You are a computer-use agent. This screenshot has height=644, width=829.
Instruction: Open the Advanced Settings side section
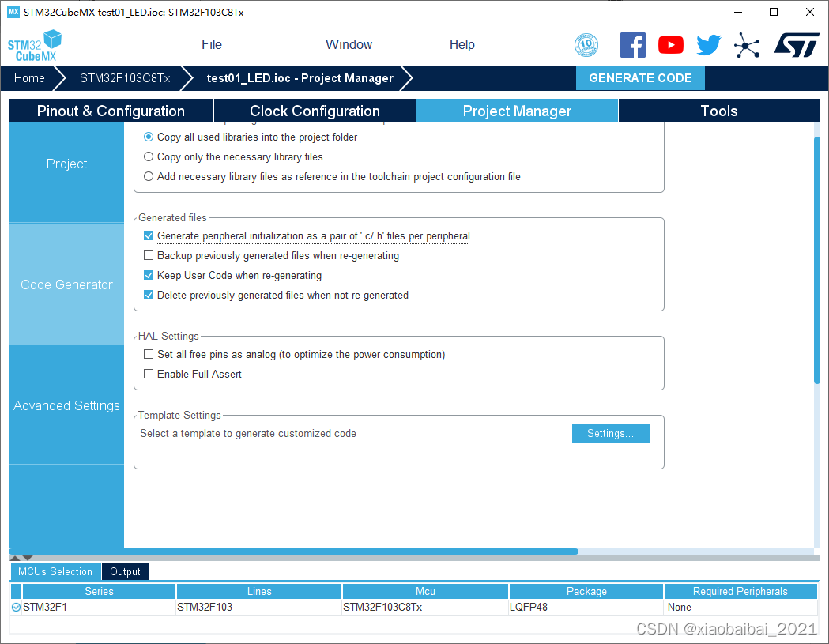pyautogui.click(x=66, y=405)
